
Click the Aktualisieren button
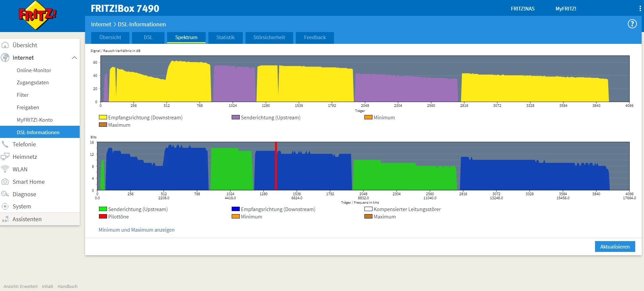coord(615,246)
